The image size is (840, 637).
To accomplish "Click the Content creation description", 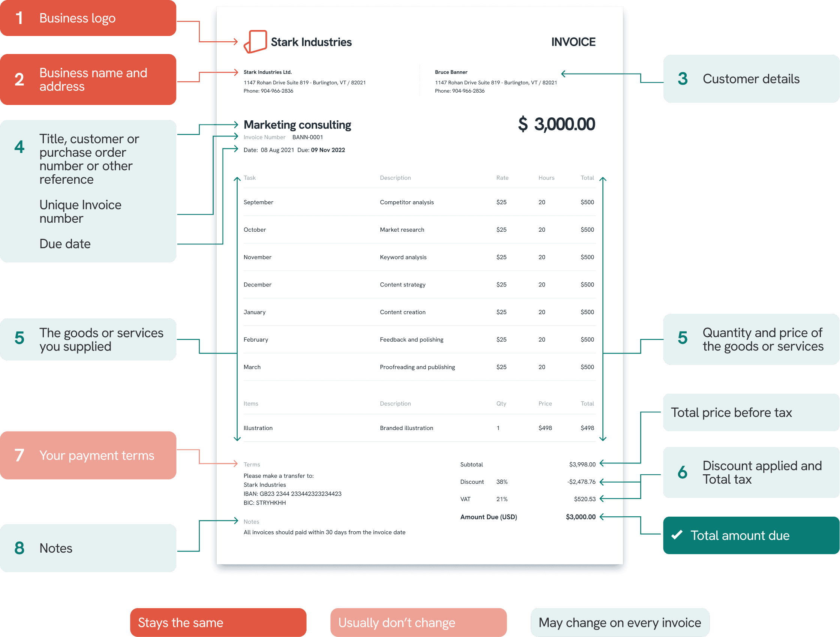I will pyautogui.click(x=403, y=312).
